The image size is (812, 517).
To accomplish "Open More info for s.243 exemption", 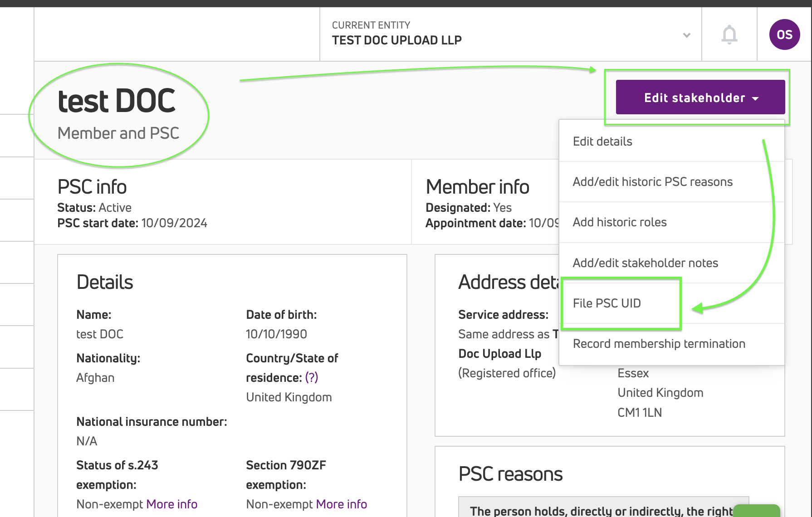I will (171, 504).
